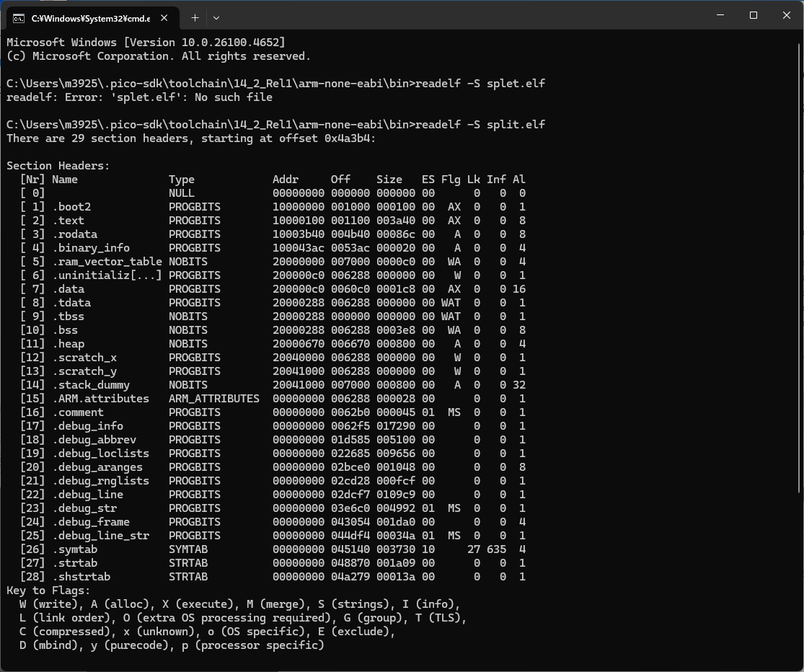Click the cmd icon in the tab
804x672 pixels.
[19, 17]
